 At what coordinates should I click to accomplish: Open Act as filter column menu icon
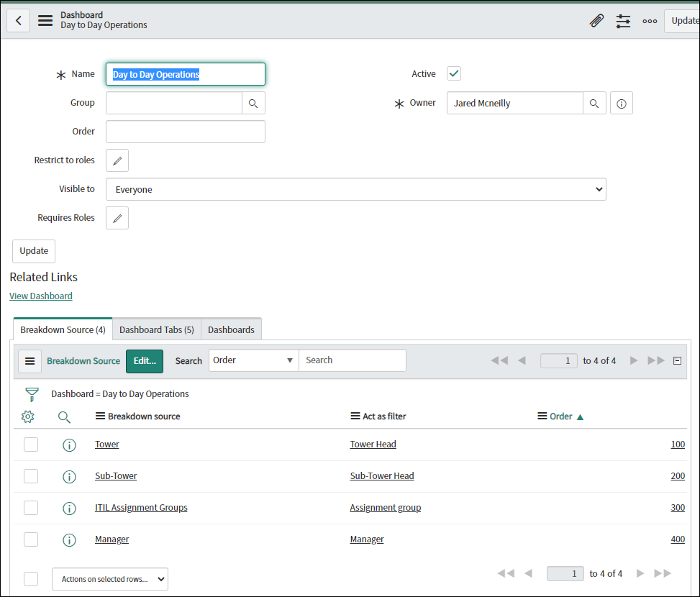(355, 416)
